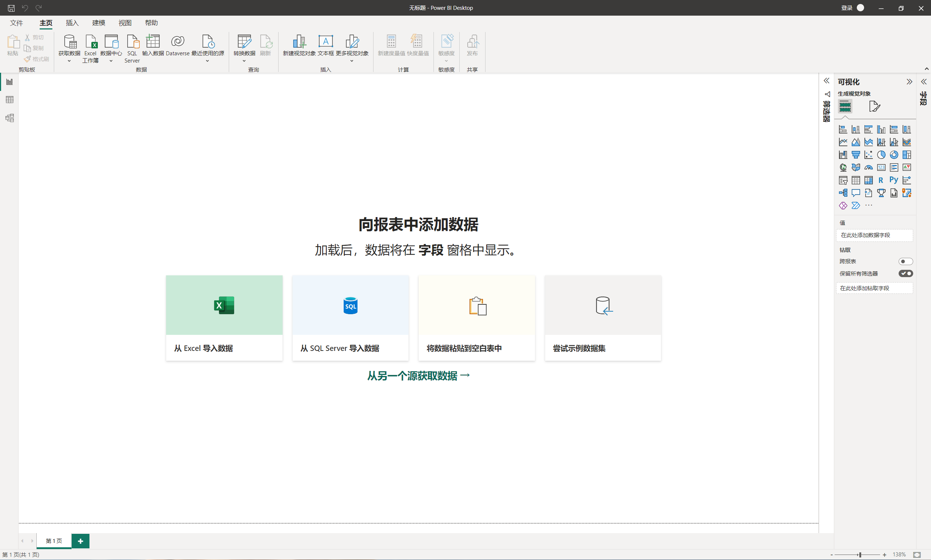Expand the collapsed 筛选器 pane
Image resolution: width=931 pixels, height=560 pixels.
point(827,81)
